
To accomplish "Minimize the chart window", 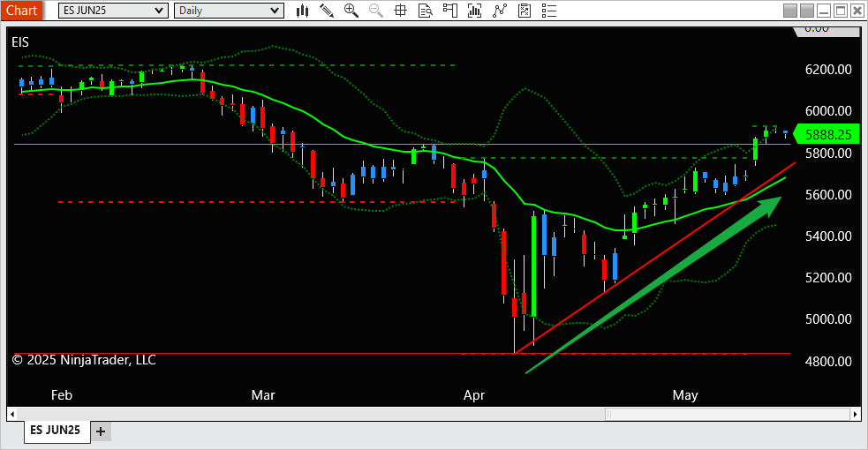I will [x=824, y=11].
